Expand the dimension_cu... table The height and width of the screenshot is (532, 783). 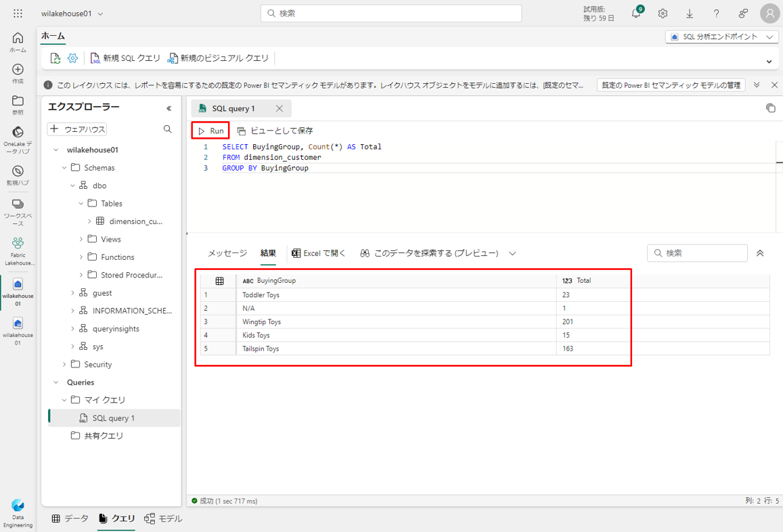click(89, 221)
